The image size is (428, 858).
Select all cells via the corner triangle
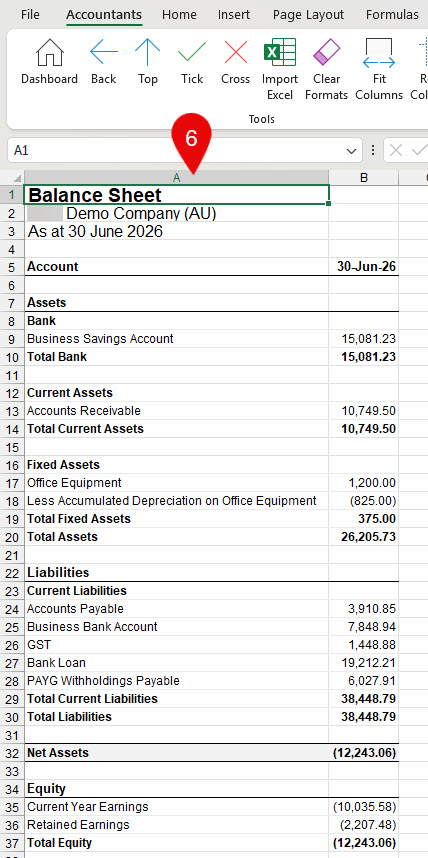tap(16, 177)
